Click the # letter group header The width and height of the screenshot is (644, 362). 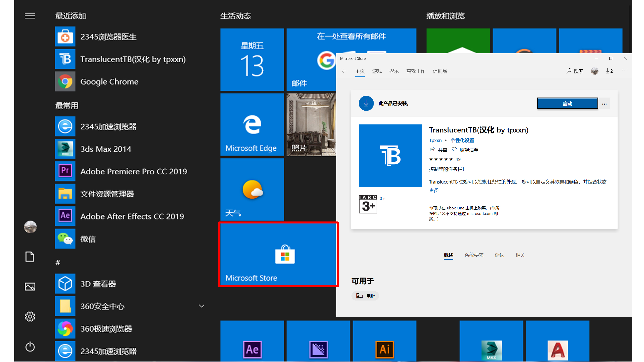[58, 263]
